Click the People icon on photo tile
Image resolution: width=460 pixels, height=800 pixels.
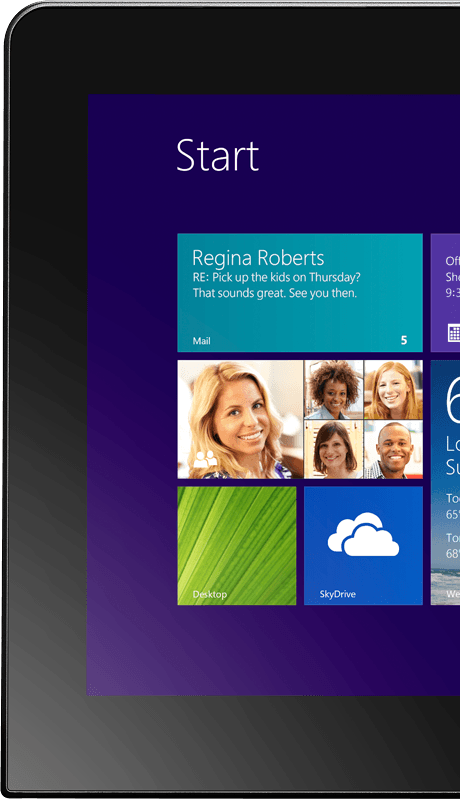206,459
